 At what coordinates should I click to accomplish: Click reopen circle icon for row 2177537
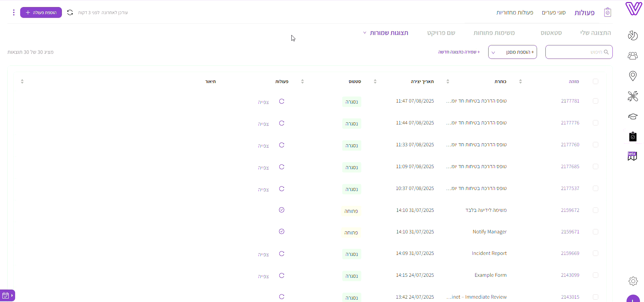click(x=282, y=189)
